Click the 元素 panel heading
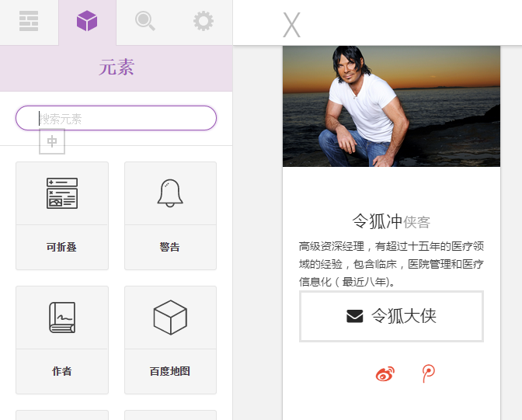Image resolution: width=522 pixels, height=420 pixels. (117, 68)
